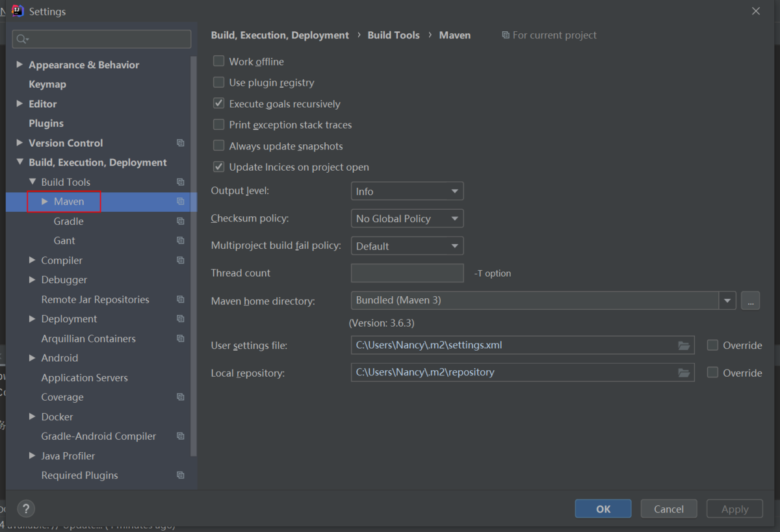Click project-level icon beside Remote Jar Repositories
The height and width of the screenshot is (532, 780).
(180, 299)
